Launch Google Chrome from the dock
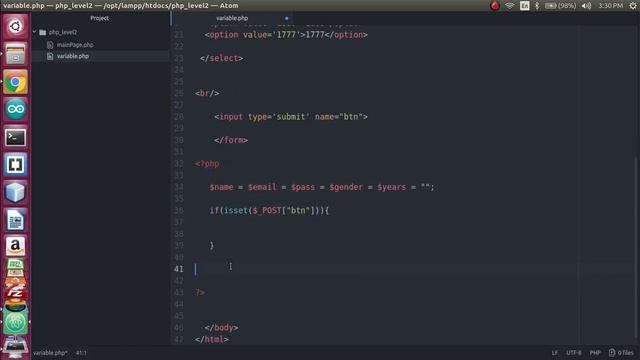 tap(16, 82)
